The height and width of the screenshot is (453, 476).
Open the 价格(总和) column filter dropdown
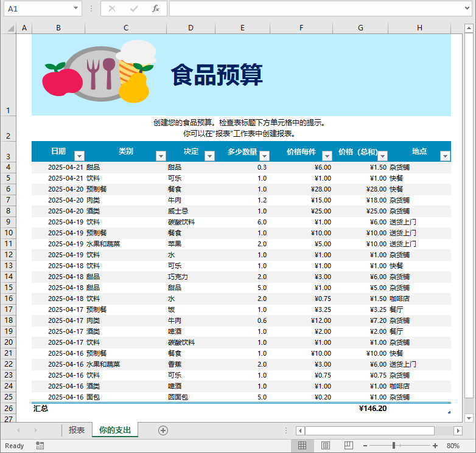pyautogui.click(x=382, y=156)
